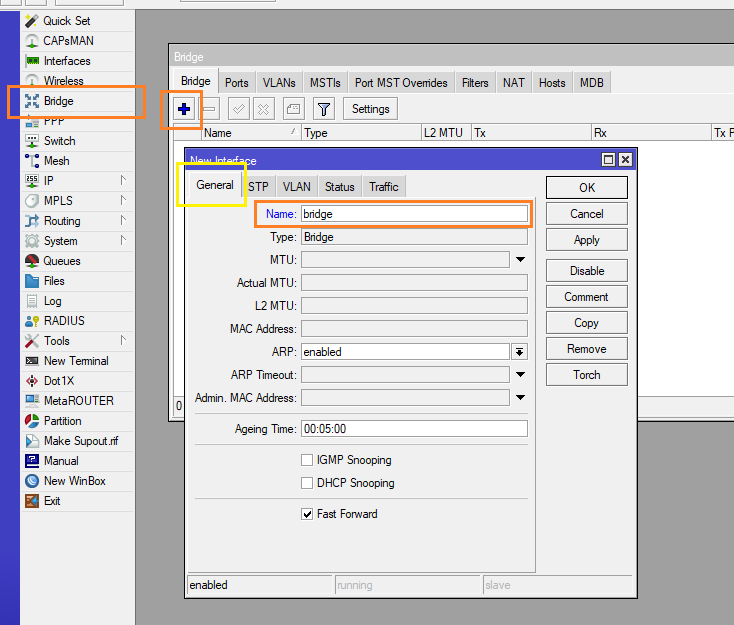This screenshot has width=734, height=625.
Task: Switch to the STP tab
Action: [x=258, y=187]
